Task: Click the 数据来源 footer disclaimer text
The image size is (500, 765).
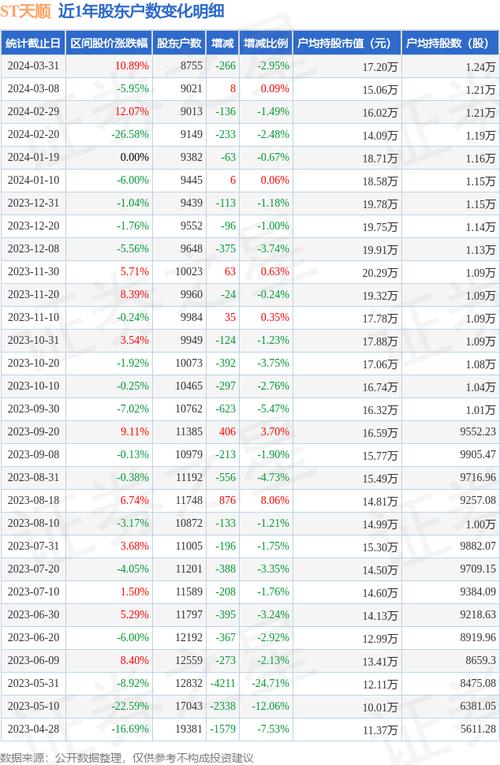Action: coord(126,758)
